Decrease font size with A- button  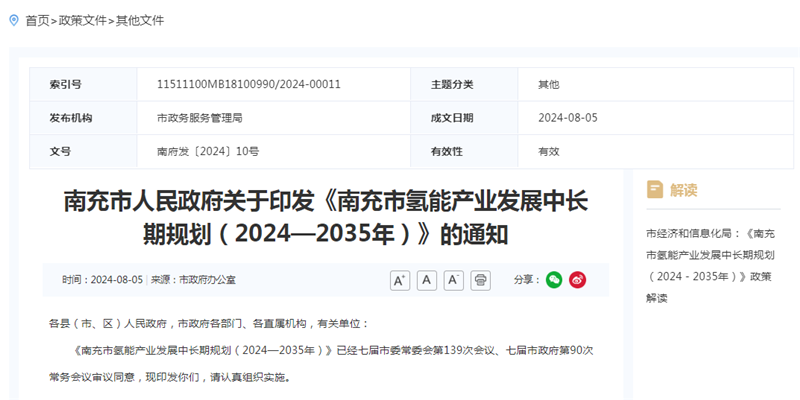[454, 280]
